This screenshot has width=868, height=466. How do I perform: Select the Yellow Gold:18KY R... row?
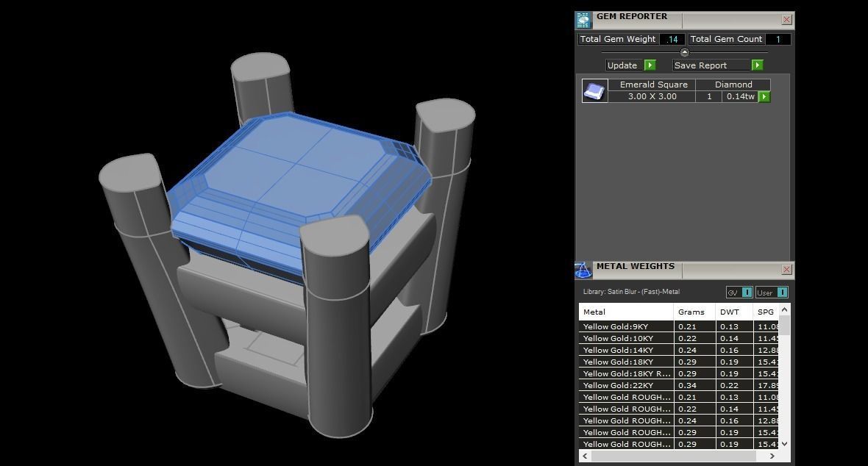[679, 373]
